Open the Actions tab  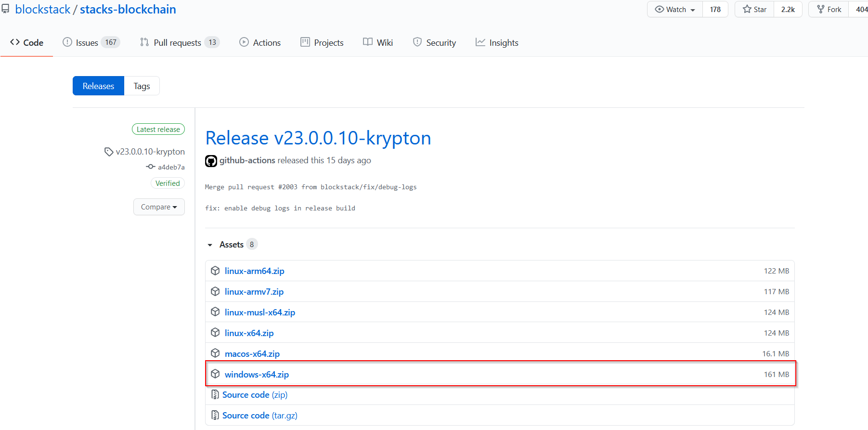click(260, 42)
